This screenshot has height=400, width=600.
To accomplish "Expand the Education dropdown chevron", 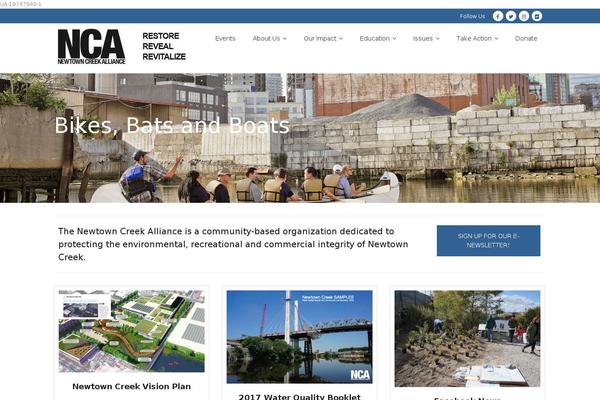I will click(x=395, y=39).
